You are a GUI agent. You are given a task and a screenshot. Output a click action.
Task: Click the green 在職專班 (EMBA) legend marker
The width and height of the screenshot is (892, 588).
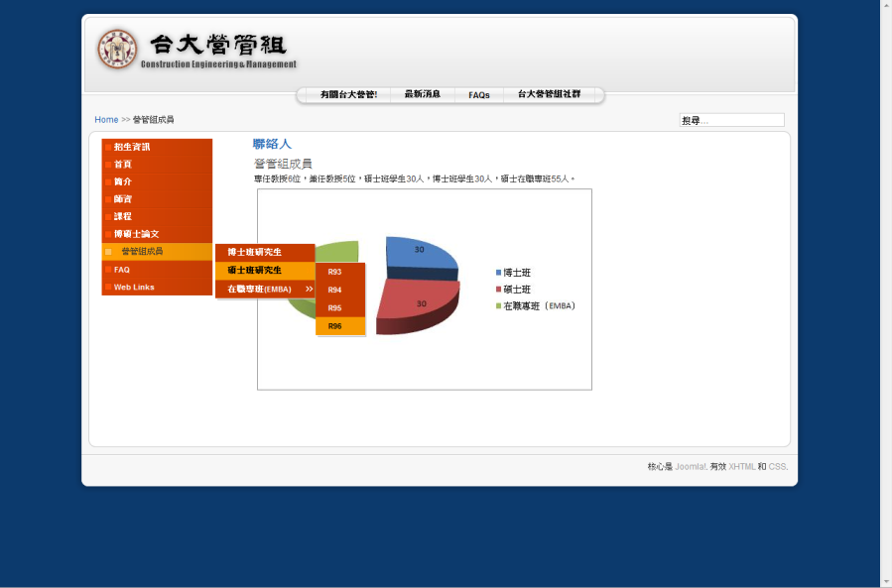(x=498, y=305)
